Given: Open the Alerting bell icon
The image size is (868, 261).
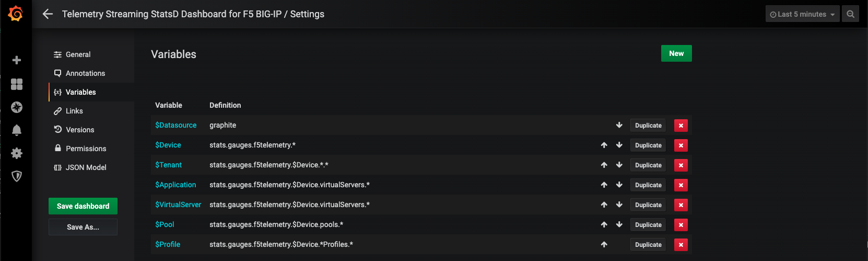Looking at the screenshot, I should click(x=17, y=130).
